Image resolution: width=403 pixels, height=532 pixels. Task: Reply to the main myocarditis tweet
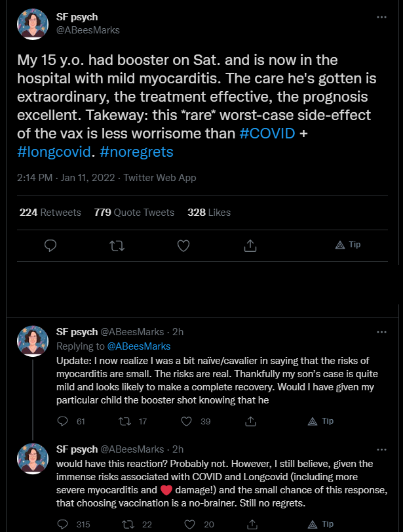coord(50,245)
